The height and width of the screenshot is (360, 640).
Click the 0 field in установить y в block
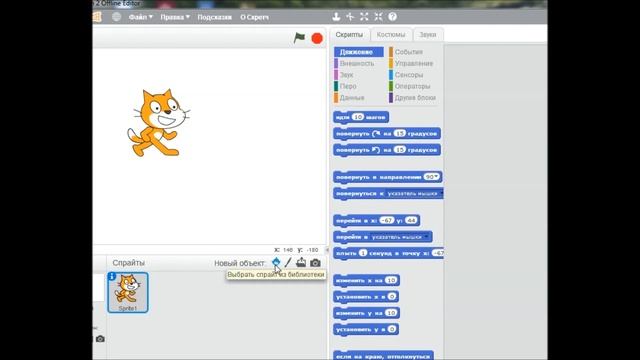pyautogui.click(x=392, y=329)
